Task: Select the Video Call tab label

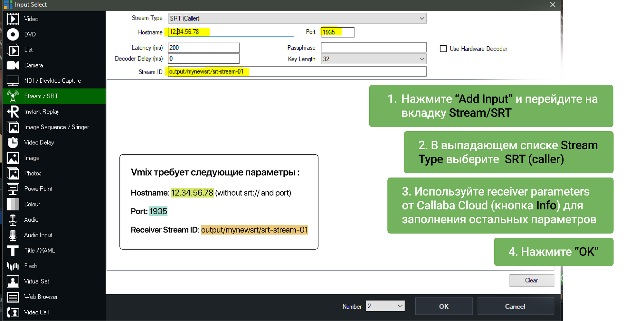Action: (x=36, y=312)
